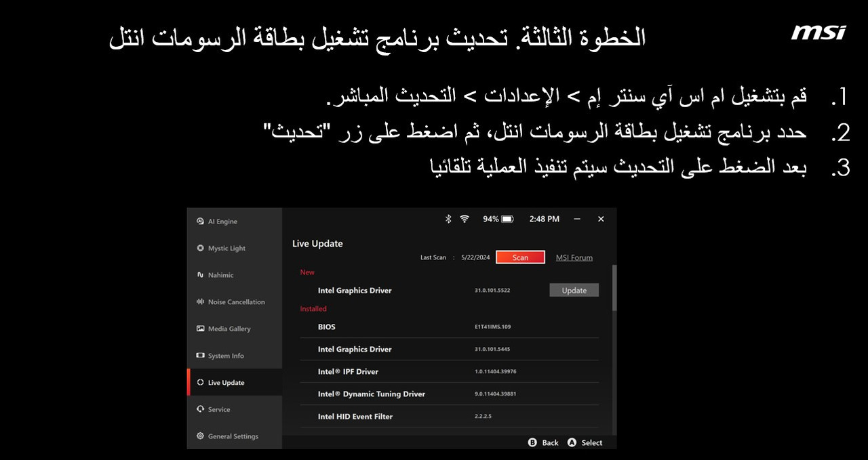
Task: Click the Noise Cancellation waveform icon
Action: tap(200, 302)
